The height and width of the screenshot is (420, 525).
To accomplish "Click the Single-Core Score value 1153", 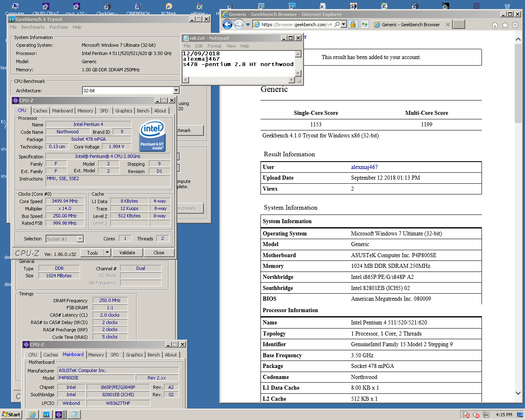I will pyautogui.click(x=316, y=124).
